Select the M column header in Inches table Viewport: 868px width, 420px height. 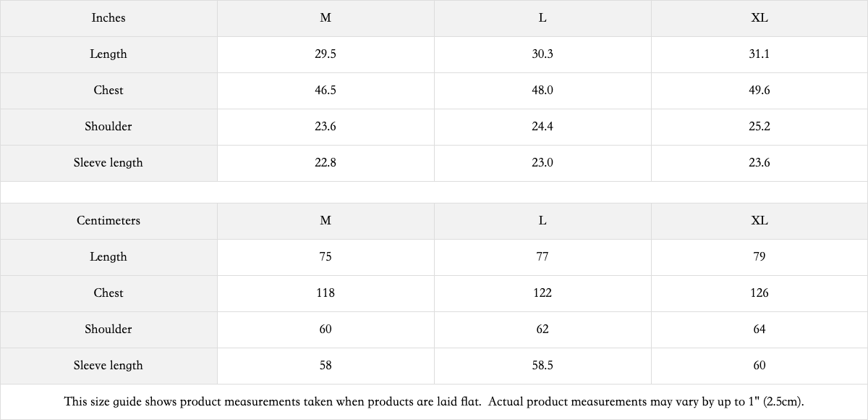(325, 18)
